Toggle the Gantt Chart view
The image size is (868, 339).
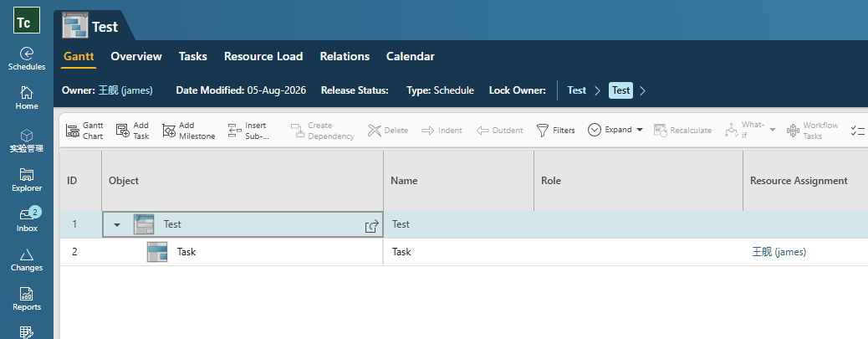pyautogui.click(x=84, y=131)
